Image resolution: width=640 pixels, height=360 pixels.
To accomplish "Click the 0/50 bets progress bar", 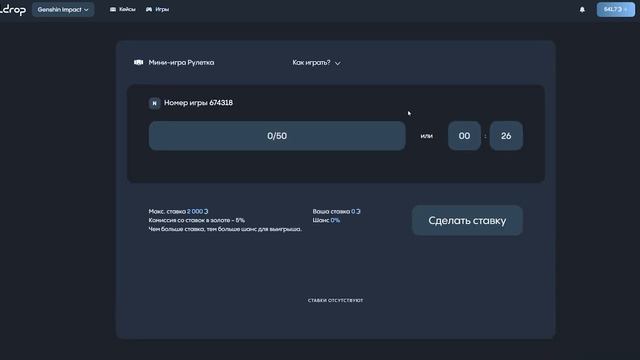I will pyautogui.click(x=277, y=136).
